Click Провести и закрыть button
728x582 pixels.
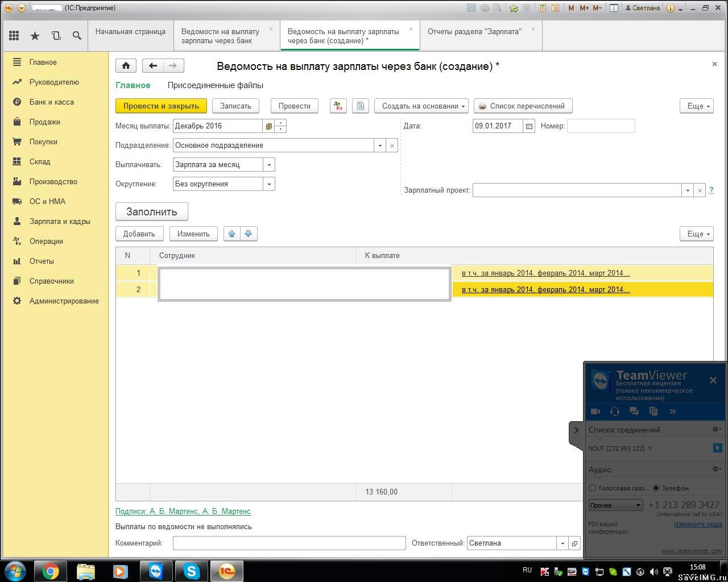pos(161,106)
